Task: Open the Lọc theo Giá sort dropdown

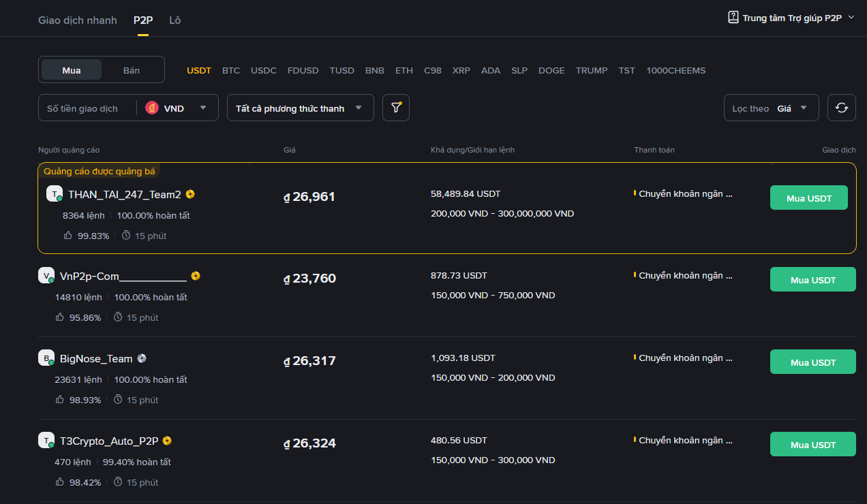Action: point(771,108)
